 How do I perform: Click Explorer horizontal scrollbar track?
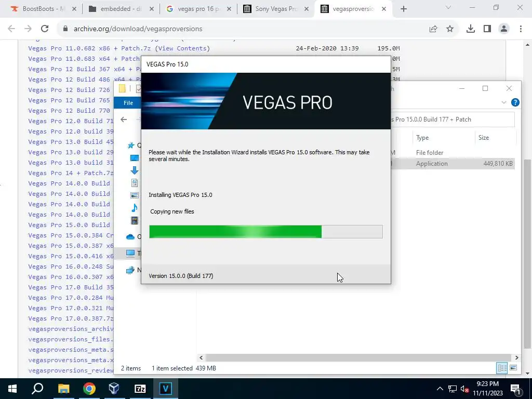(358, 357)
